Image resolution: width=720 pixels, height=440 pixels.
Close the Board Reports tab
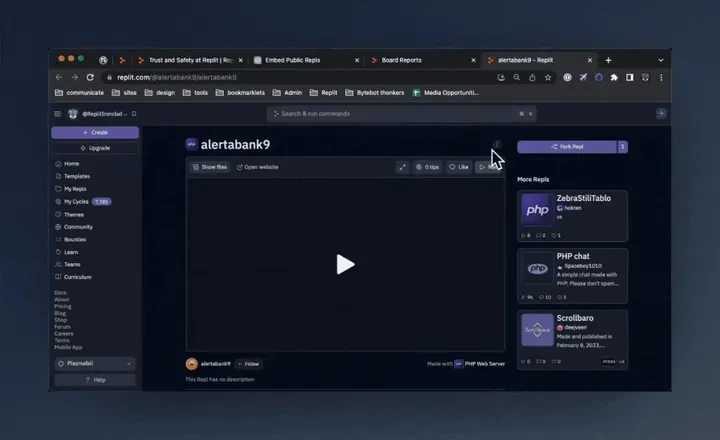click(x=473, y=60)
